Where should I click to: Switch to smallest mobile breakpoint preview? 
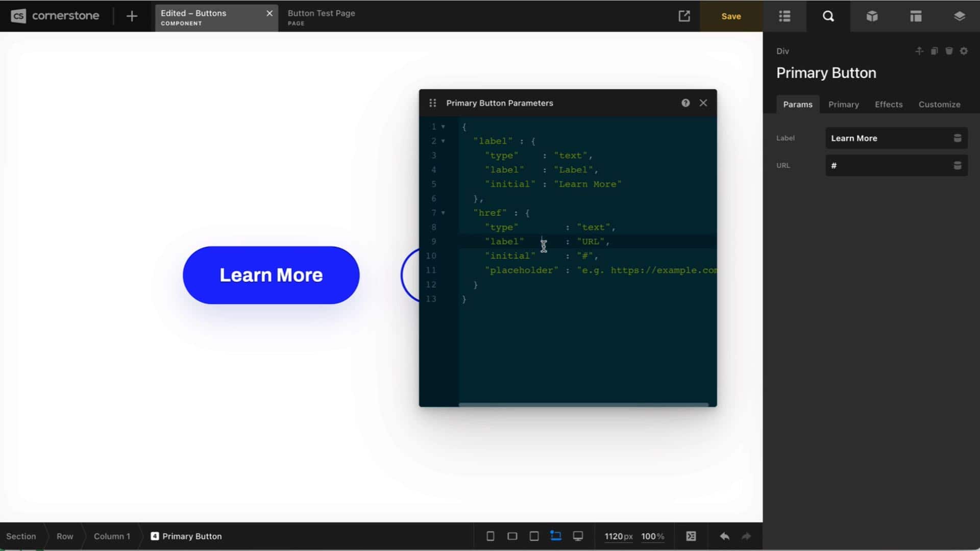coord(490,536)
